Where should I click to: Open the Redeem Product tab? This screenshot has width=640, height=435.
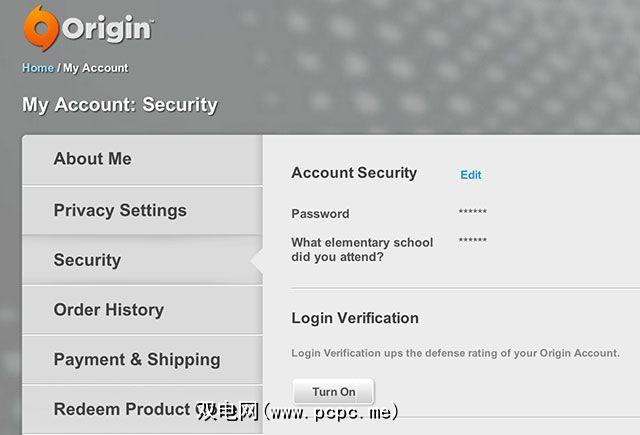click(122, 409)
